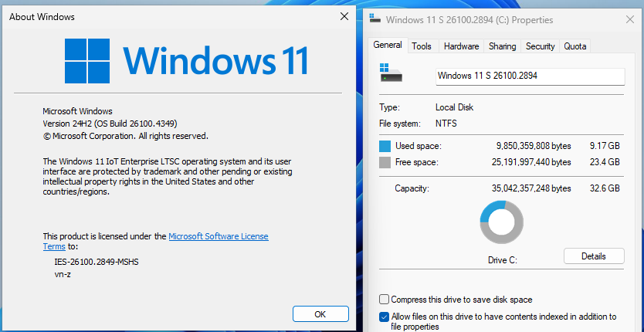Click the Microsoft Windows heading text

coord(78,111)
